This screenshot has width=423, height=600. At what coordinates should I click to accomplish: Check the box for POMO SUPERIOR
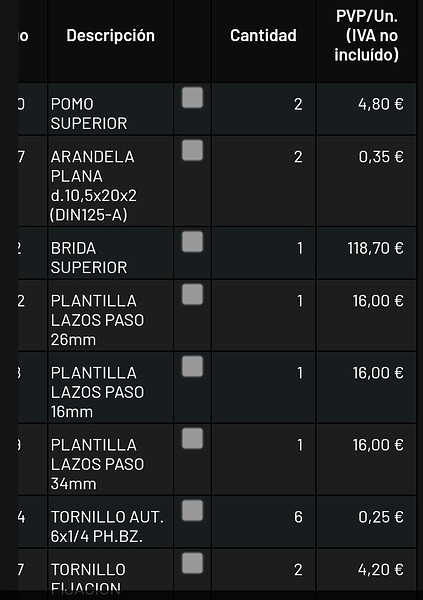click(x=192, y=98)
